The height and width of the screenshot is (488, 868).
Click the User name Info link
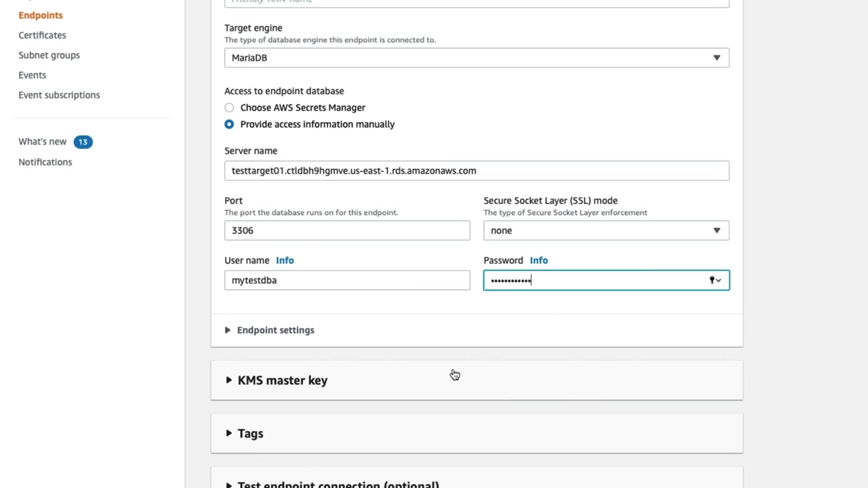coord(285,260)
